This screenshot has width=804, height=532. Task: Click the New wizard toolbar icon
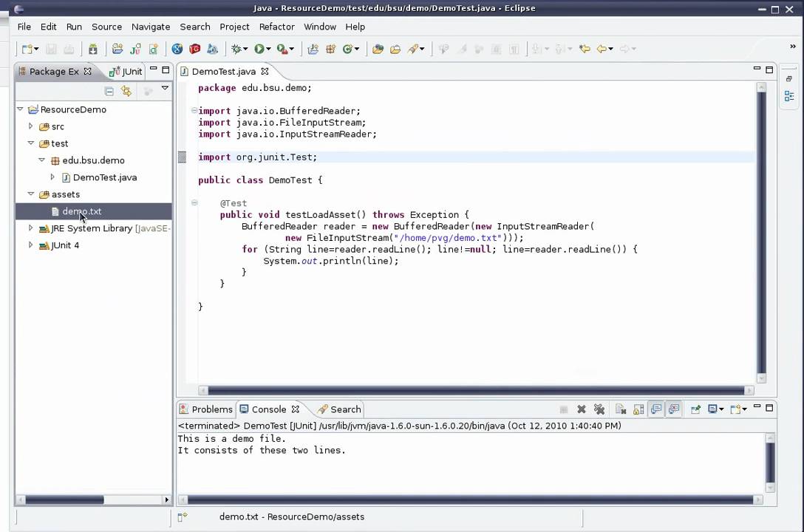click(27, 49)
